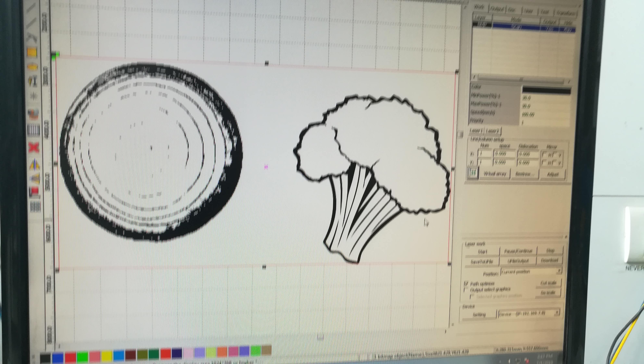This screenshot has width=644, height=364.
Task: Click the Download button
Action: 550,260
